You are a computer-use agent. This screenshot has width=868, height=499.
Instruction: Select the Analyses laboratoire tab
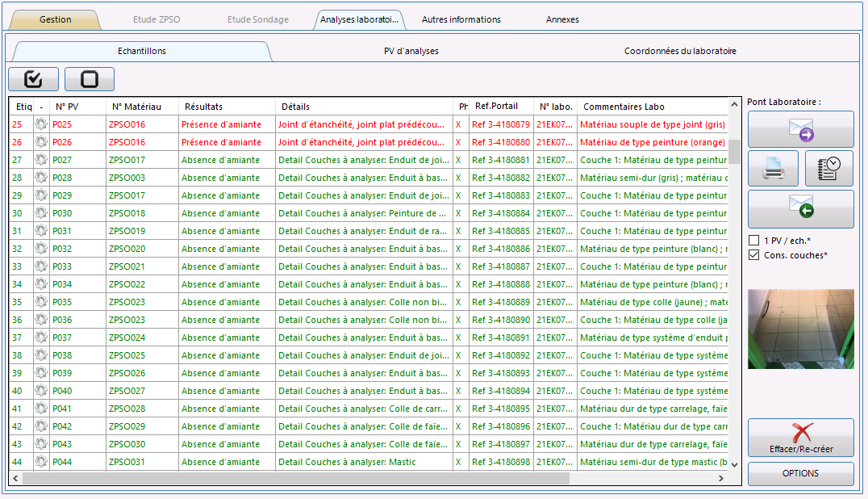tap(359, 19)
